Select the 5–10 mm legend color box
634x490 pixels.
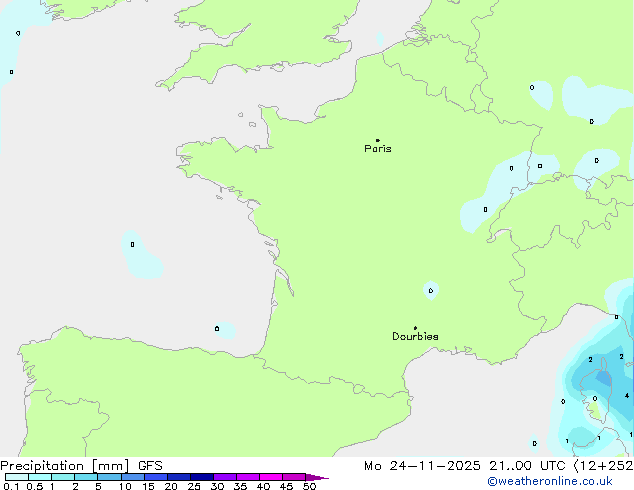coord(109,477)
